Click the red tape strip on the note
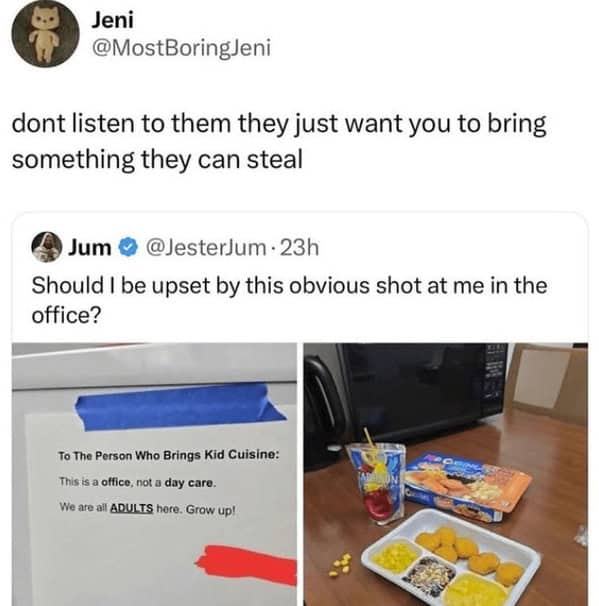The height and width of the screenshot is (606, 599). point(247,566)
